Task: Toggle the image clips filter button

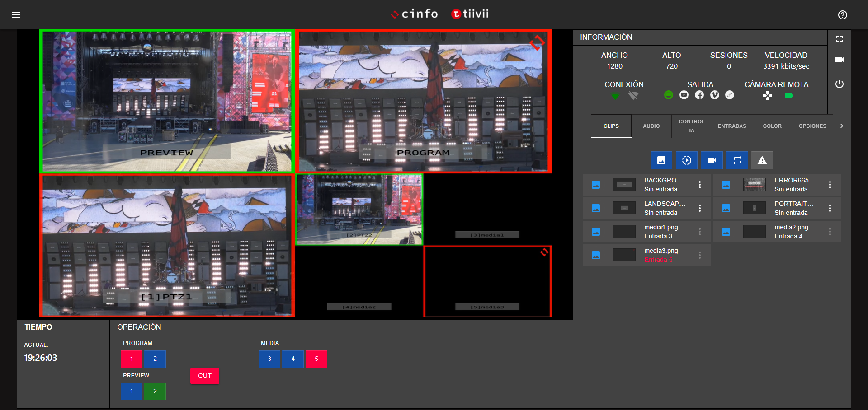Action: click(x=661, y=160)
